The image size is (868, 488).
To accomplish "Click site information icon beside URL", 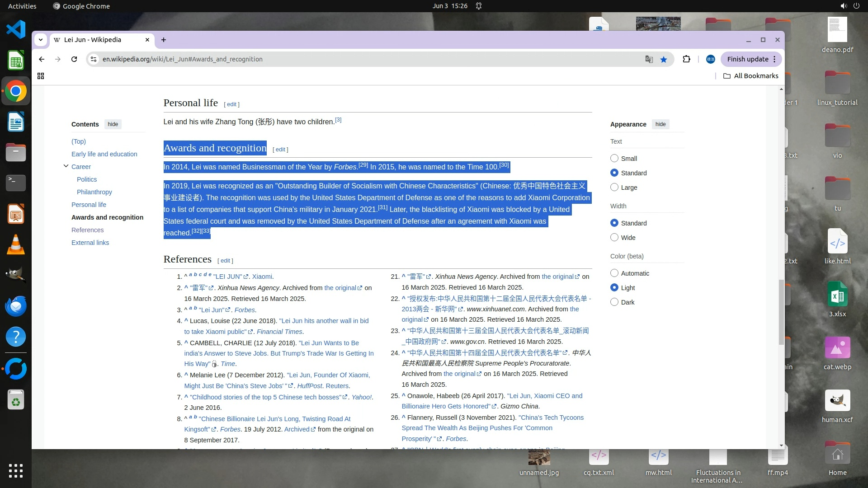I will [x=93, y=59].
